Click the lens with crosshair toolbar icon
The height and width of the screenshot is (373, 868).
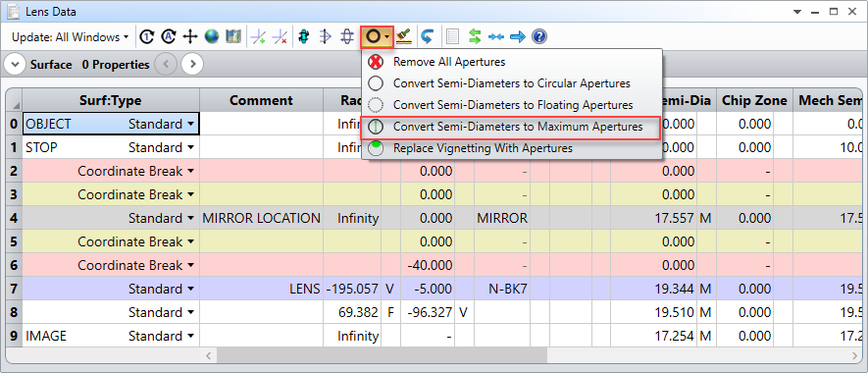click(x=346, y=37)
